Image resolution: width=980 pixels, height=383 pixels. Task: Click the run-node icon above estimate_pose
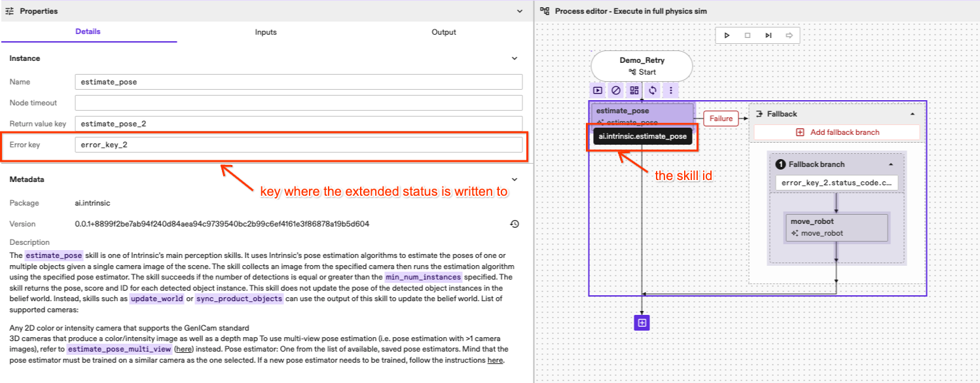pos(598,90)
